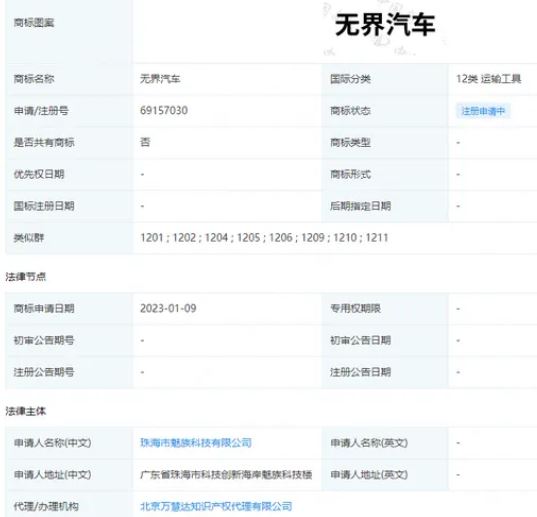This screenshot has height=517, width=537.
Task: Click the 类似群 field label
Action: 29,238
